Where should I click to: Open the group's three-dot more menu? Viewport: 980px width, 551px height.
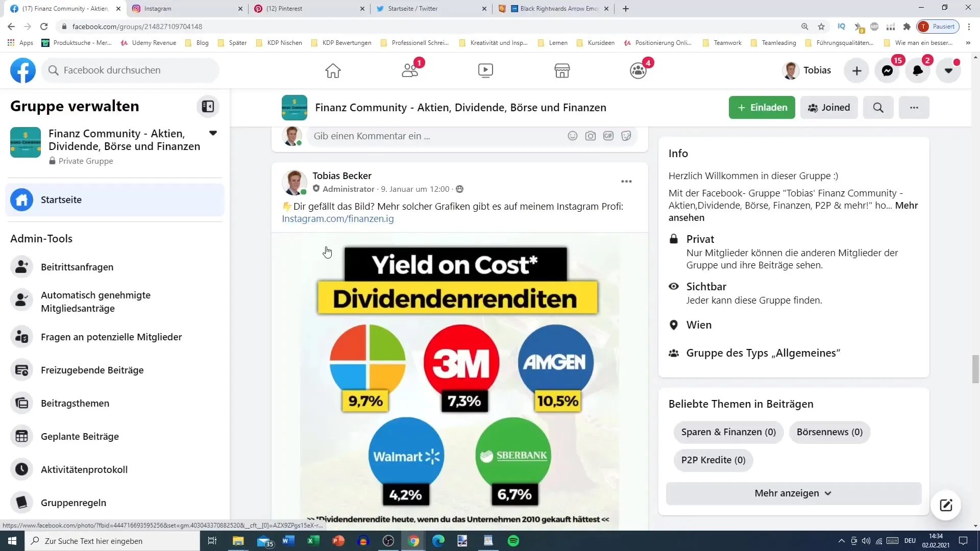914,108
